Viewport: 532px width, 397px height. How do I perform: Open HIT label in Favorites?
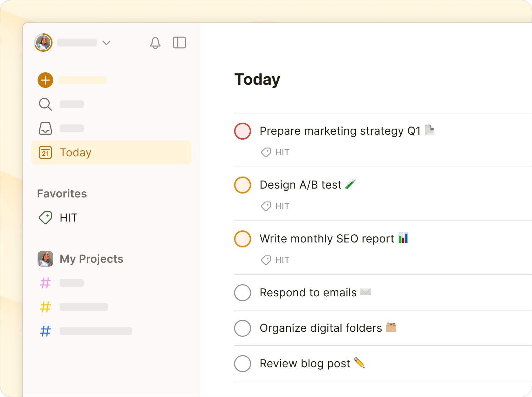pos(68,218)
